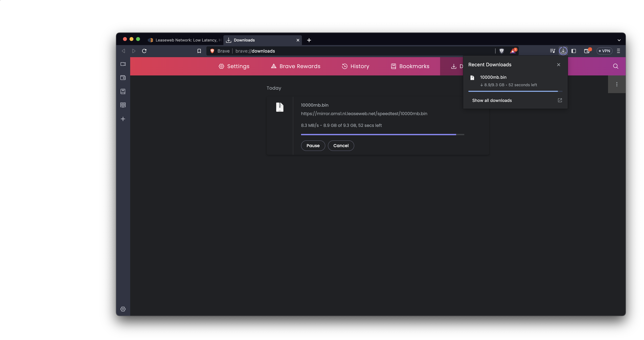Open Brave Shields in the address bar

click(501, 51)
